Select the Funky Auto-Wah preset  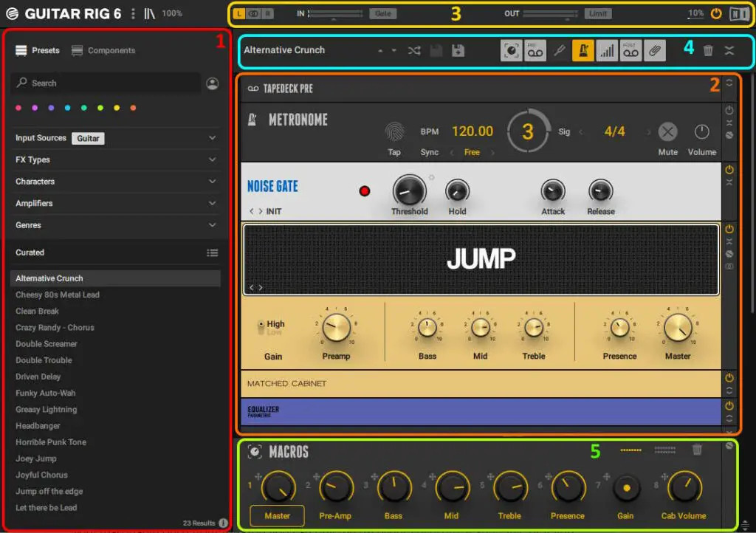point(115,393)
